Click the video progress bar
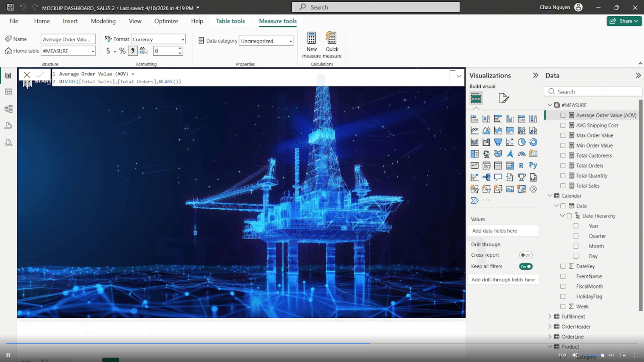644x362 pixels. coord(322,344)
